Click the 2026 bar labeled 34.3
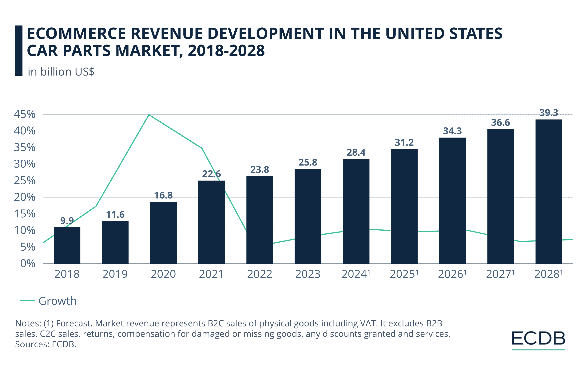 pos(452,201)
